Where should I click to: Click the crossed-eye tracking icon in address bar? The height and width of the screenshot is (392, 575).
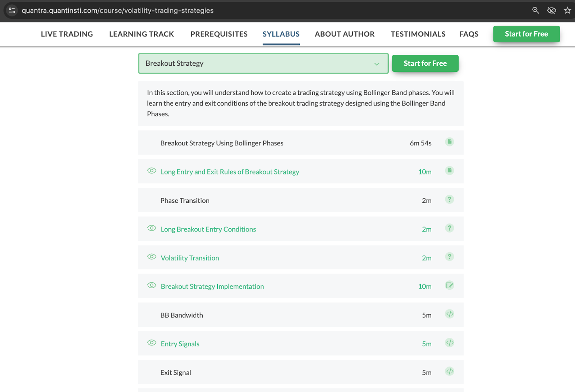pyautogui.click(x=551, y=10)
